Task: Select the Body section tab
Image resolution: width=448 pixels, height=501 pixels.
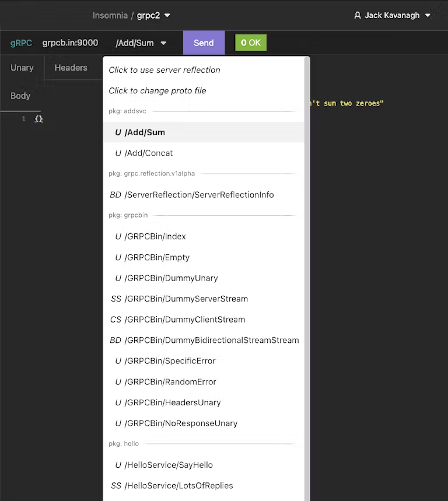Action: coord(20,96)
